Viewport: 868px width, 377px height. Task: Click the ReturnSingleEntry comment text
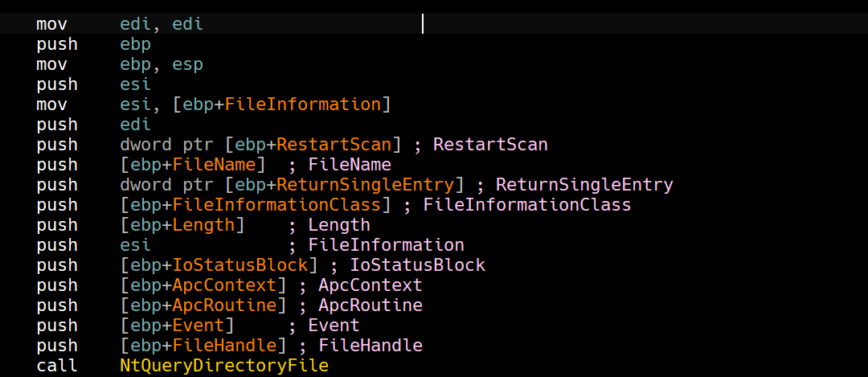584,185
